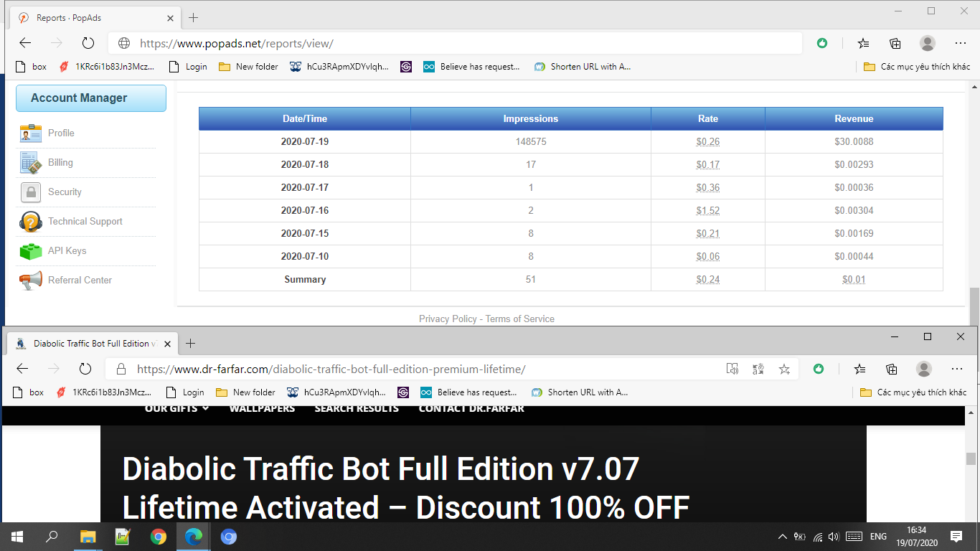
Task: Click the Summary revenue $0.01 link
Action: pyautogui.click(x=854, y=280)
